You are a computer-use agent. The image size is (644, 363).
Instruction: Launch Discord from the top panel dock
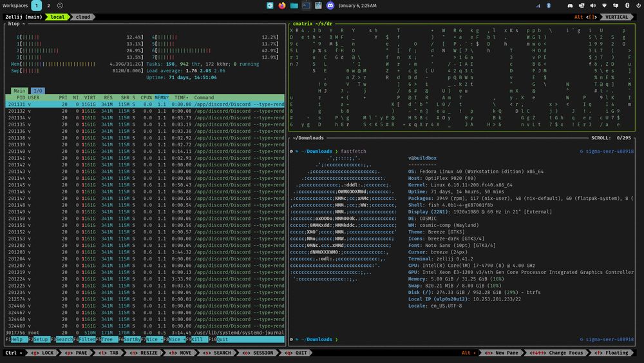(x=330, y=5)
